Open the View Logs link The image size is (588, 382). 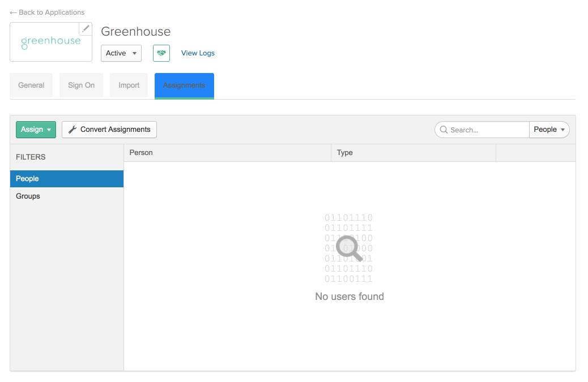198,53
